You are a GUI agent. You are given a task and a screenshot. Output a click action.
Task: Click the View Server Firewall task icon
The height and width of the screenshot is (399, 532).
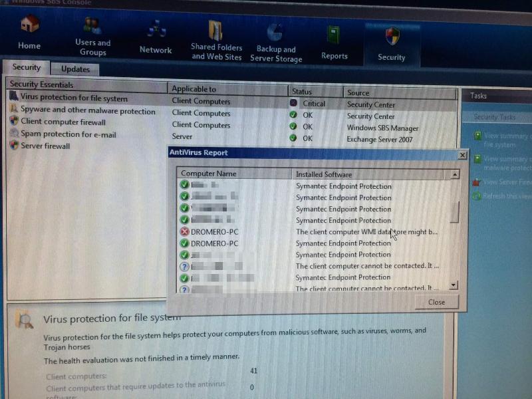coord(477,182)
